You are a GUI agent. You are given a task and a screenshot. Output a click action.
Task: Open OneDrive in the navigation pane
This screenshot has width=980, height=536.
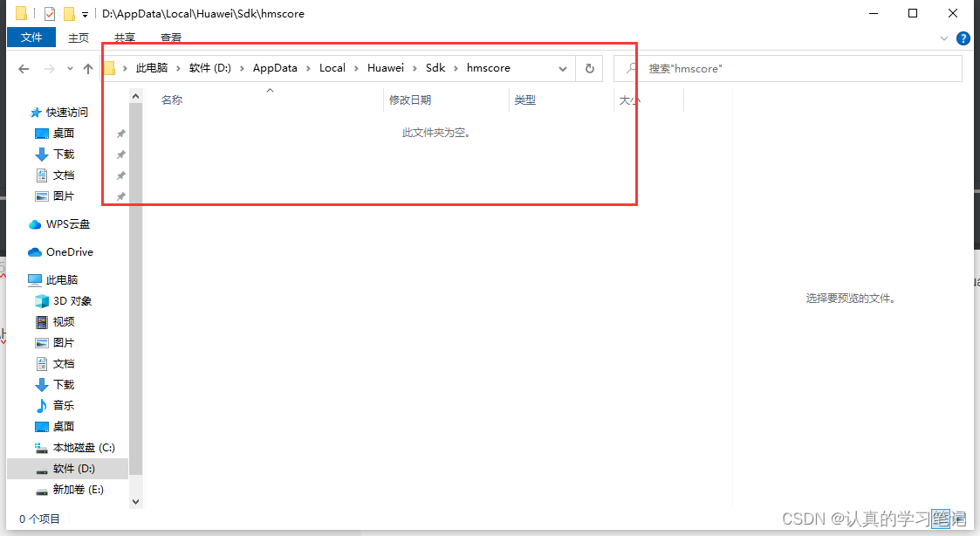(x=69, y=252)
